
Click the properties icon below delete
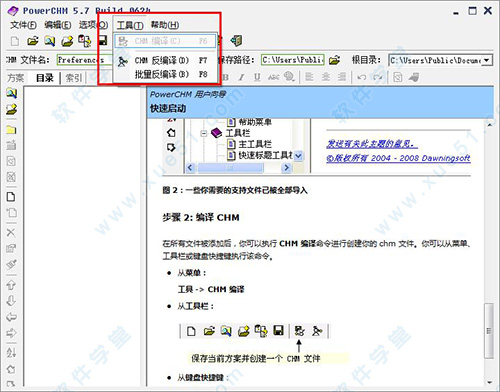coord(11,248)
